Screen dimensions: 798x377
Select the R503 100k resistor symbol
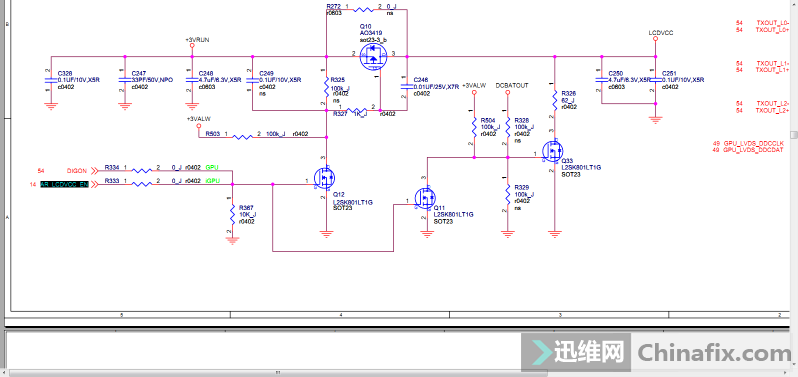pyautogui.click(x=242, y=137)
